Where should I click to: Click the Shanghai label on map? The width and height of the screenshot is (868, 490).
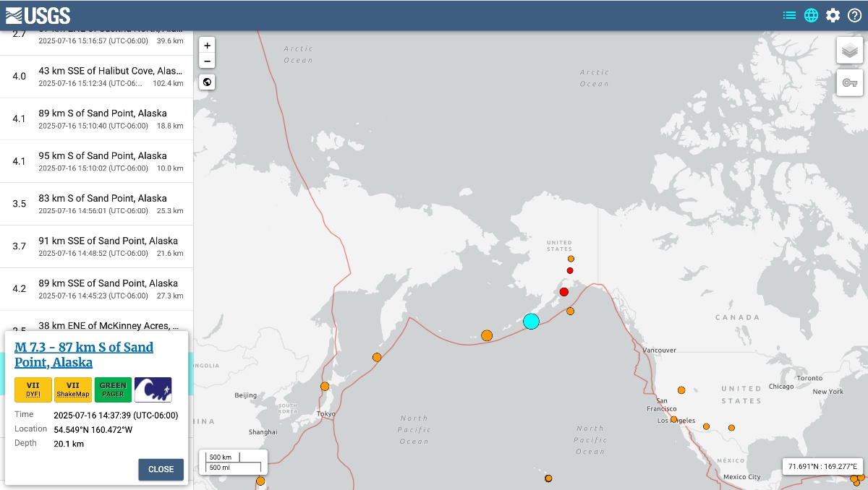click(x=263, y=431)
